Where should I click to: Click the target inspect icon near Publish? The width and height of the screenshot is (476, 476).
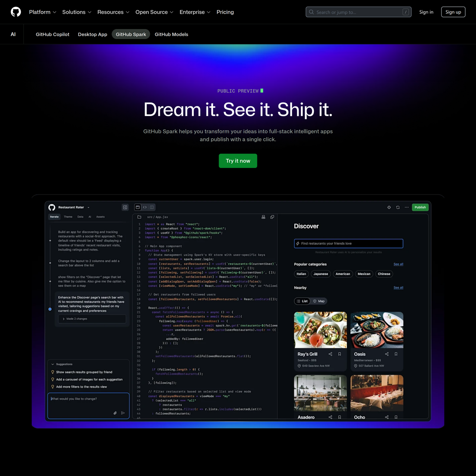click(389, 208)
